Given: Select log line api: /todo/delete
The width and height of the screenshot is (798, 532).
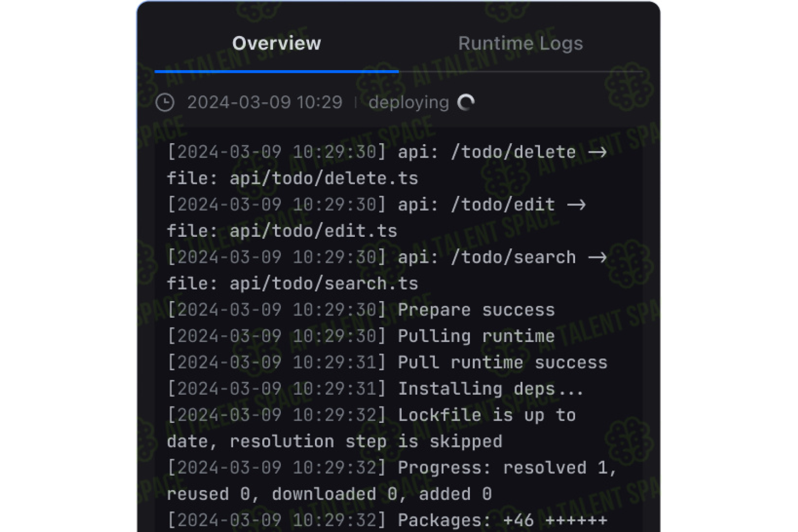Looking at the screenshot, I should click(387, 152).
